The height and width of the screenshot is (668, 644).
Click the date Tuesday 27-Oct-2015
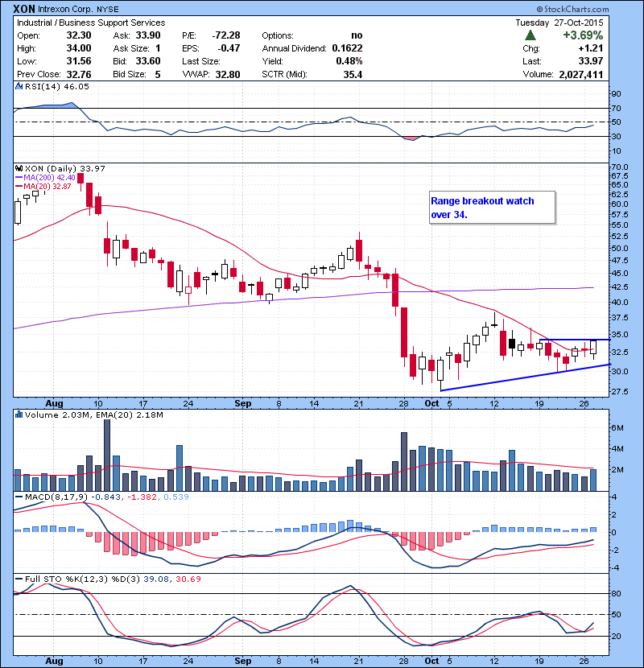pyautogui.click(x=559, y=23)
